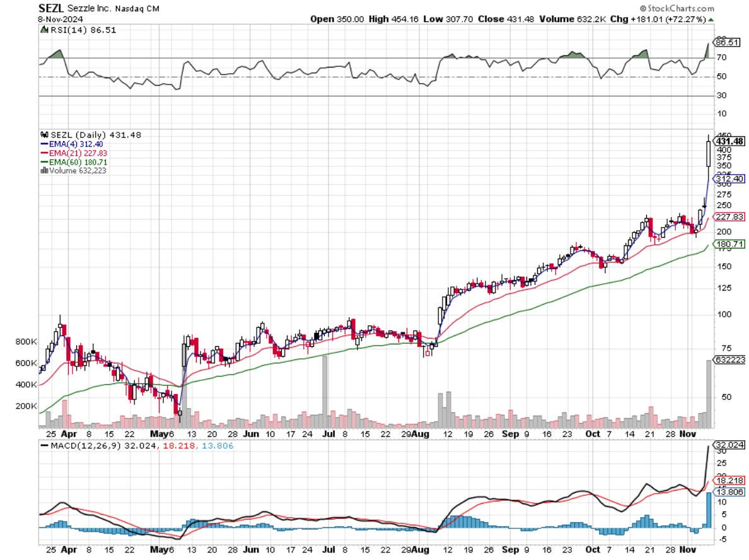Click the 86.51 RSI value tag on right axis

(728, 42)
